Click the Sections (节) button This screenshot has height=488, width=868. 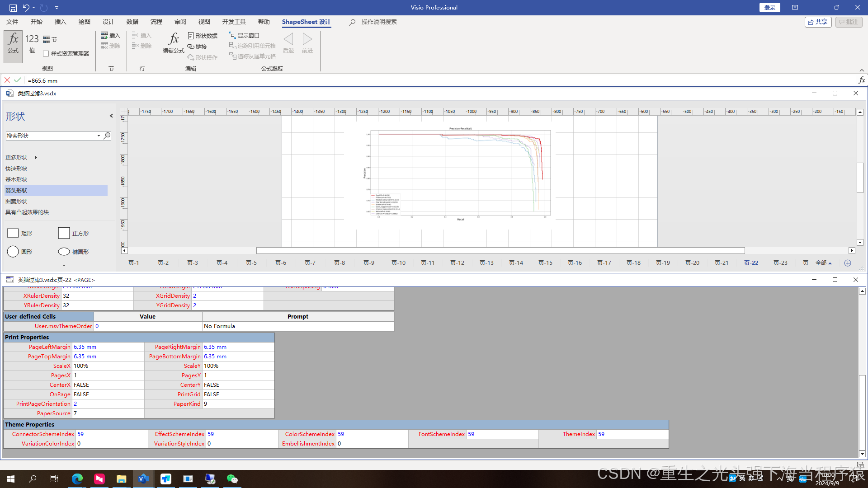pos(50,39)
